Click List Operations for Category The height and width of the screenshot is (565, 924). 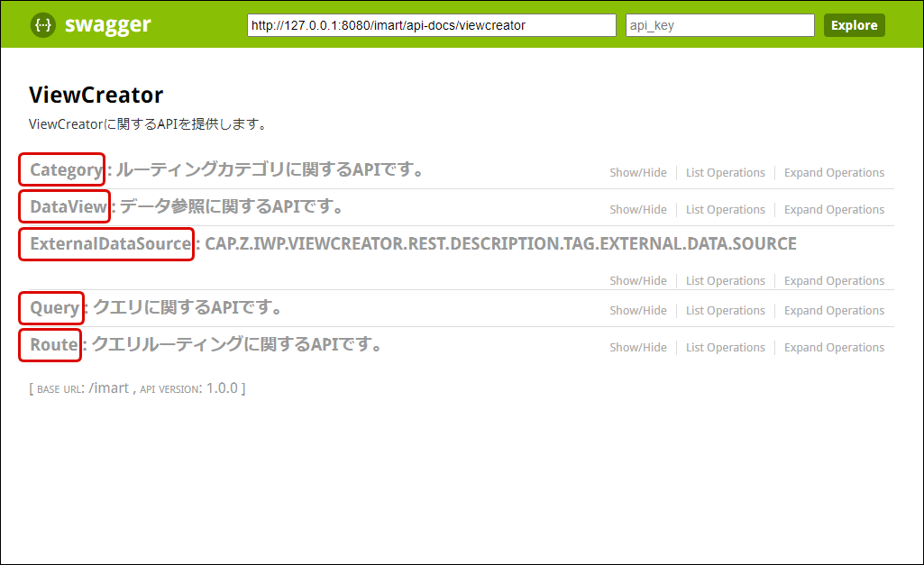[726, 173]
